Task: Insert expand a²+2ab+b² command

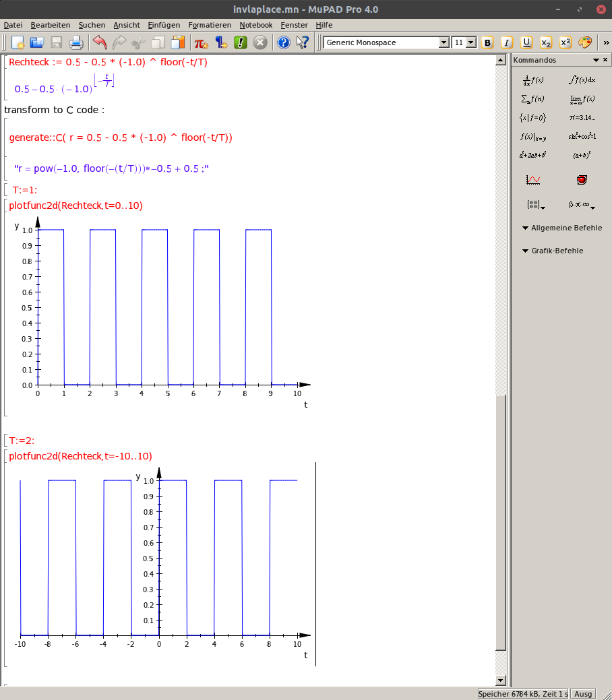Action: point(532,155)
